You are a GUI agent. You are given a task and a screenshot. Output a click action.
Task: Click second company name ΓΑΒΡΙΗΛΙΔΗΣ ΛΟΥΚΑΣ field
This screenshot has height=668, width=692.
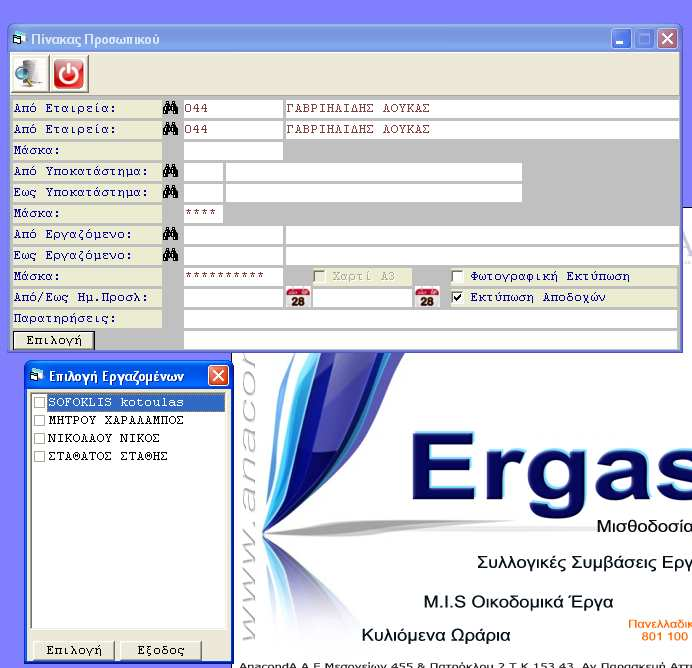(x=482, y=129)
